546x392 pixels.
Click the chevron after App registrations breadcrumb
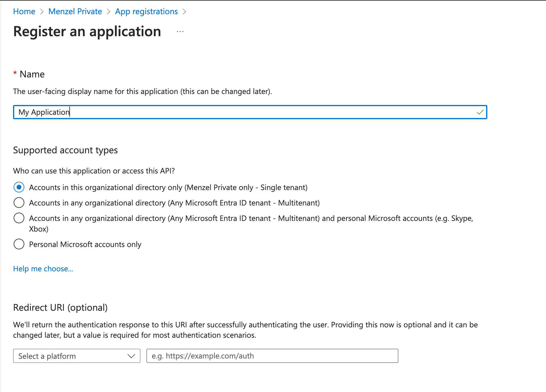tap(184, 12)
